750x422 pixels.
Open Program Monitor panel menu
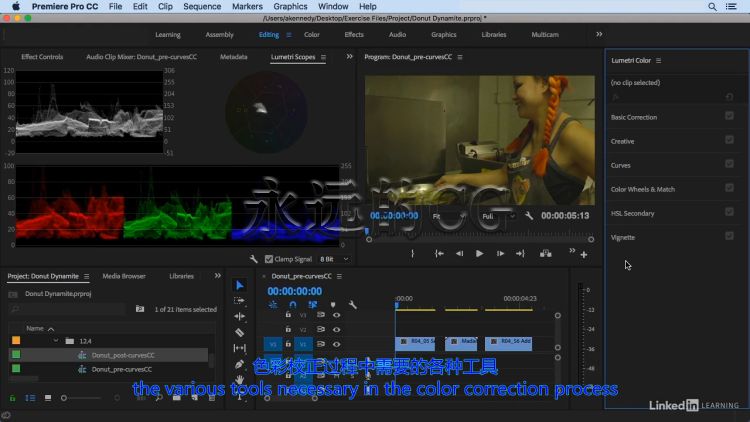click(x=460, y=57)
